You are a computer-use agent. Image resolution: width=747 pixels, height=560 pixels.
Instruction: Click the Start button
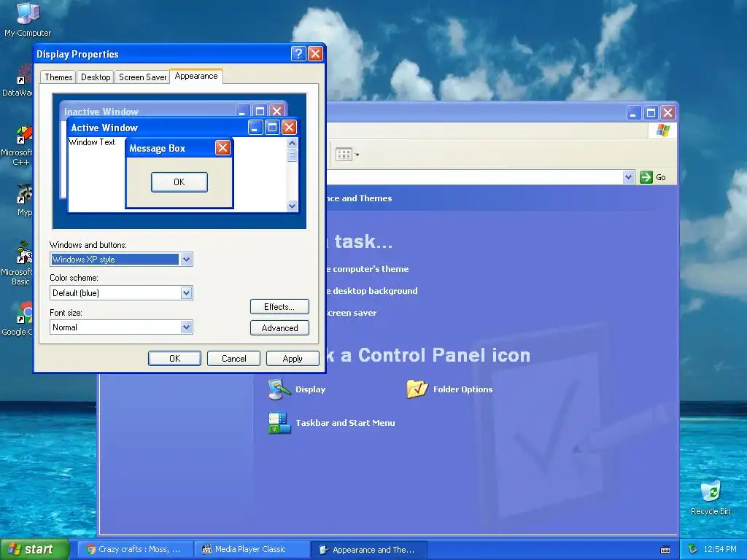point(34,549)
